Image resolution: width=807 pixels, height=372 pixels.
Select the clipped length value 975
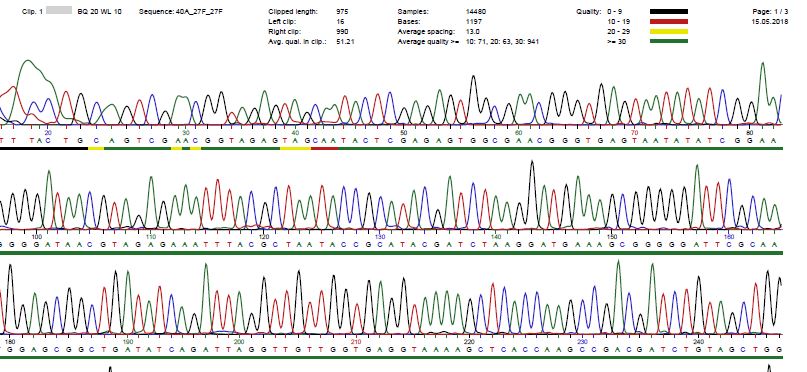pos(341,11)
